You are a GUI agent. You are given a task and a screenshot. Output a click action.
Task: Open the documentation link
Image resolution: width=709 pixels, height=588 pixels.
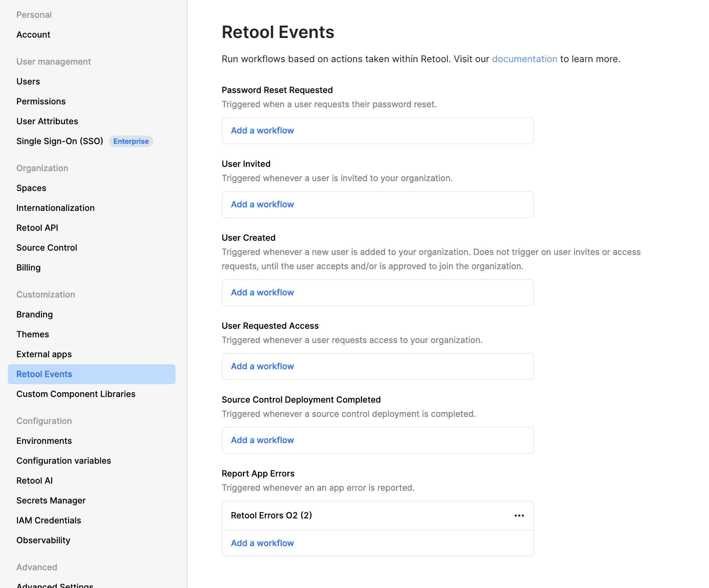coord(524,59)
